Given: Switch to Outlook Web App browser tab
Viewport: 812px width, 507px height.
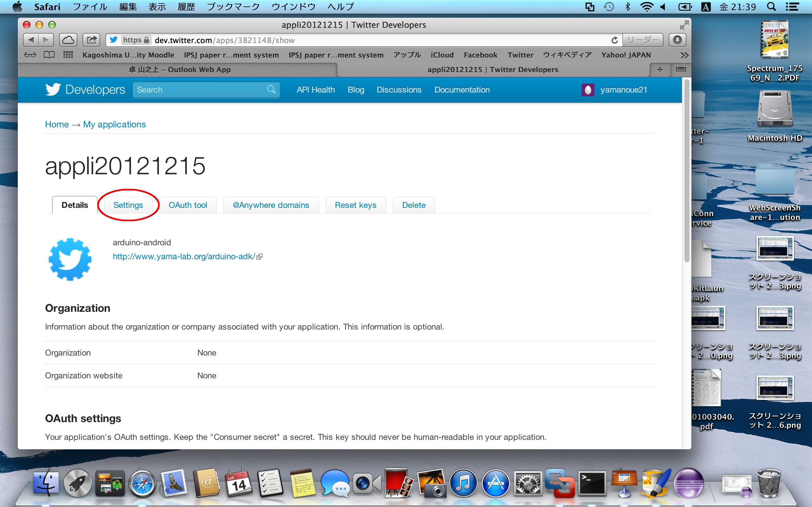Looking at the screenshot, I should pyautogui.click(x=180, y=70).
